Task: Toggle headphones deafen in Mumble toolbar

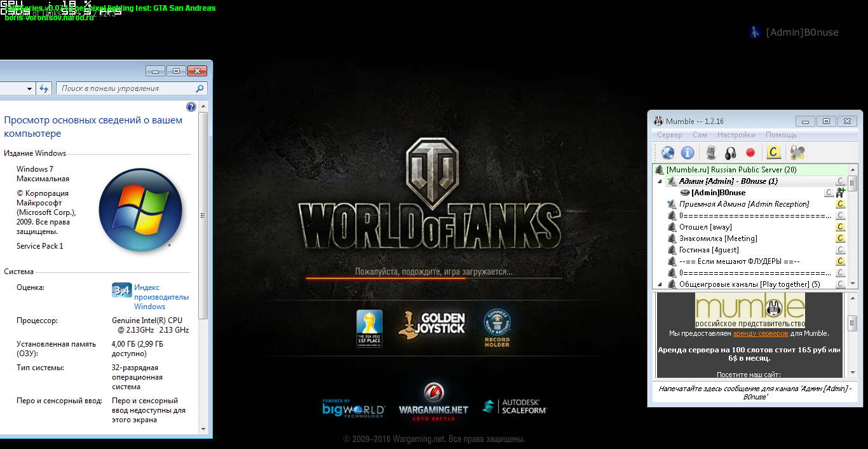Action: coord(730,153)
